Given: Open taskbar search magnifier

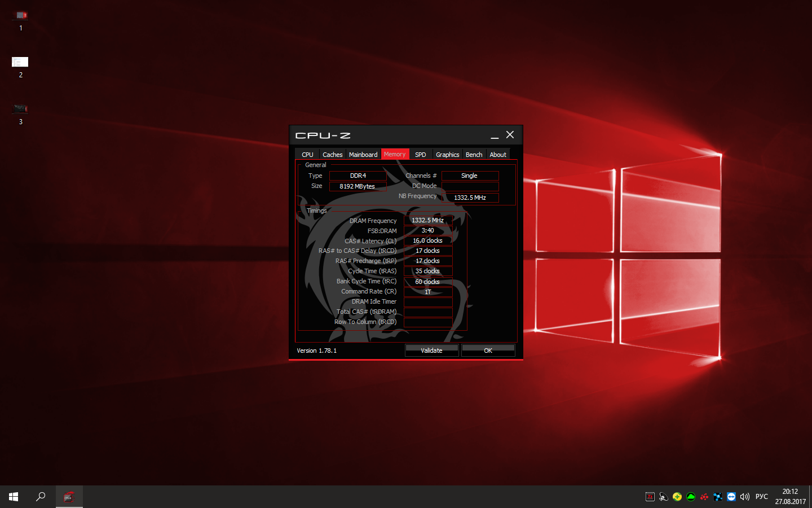Looking at the screenshot, I should pyautogui.click(x=41, y=497).
